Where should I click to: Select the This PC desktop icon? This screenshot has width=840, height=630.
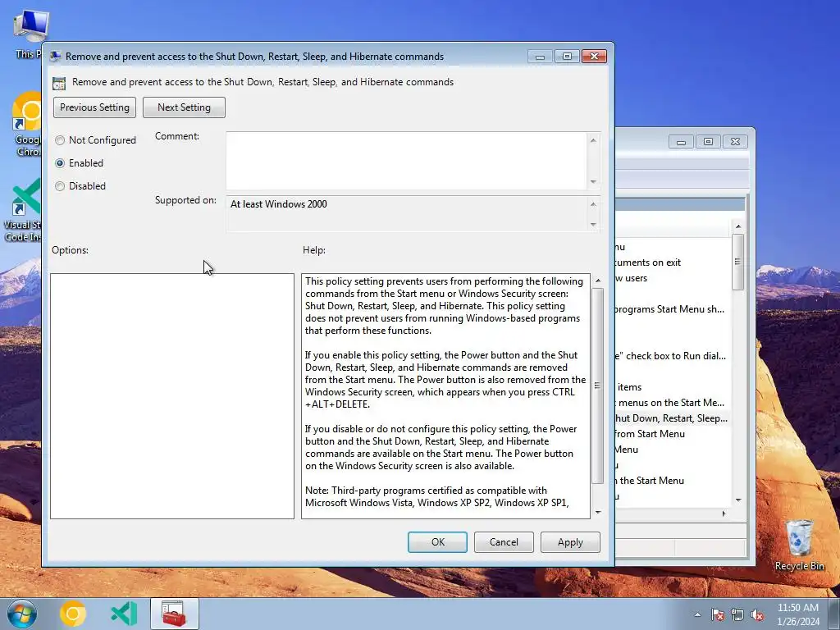30,34
